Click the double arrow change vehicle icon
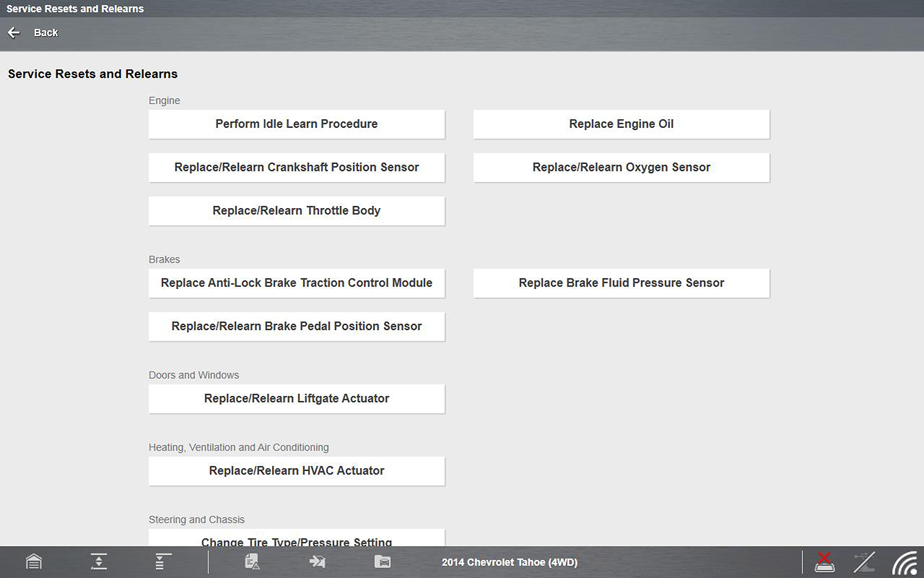924x578 pixels. click(x=317, y=562)
